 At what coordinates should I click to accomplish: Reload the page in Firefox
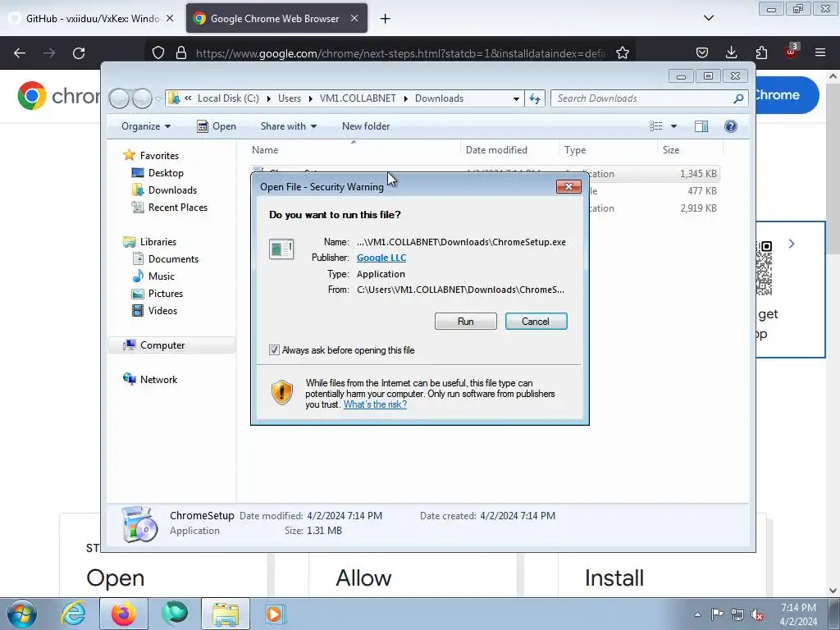[x=79, y=53]
